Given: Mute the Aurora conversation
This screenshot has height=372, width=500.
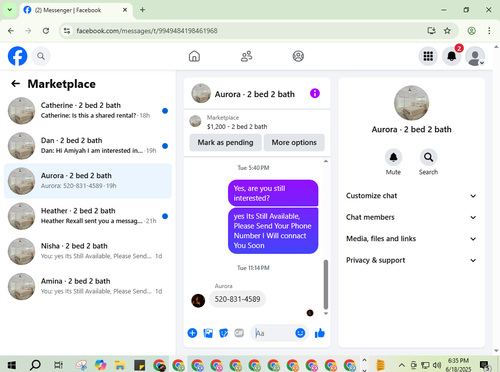Looking at the screenshot, I should (393, 157).
